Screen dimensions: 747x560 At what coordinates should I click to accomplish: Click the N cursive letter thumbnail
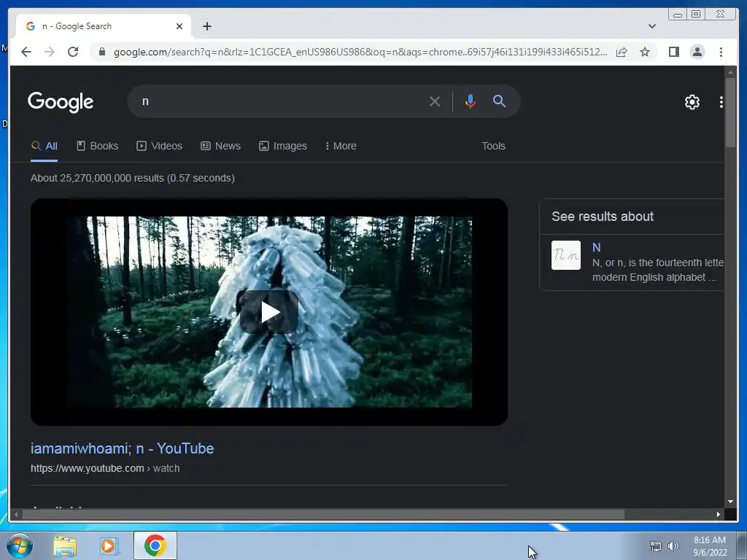(566, 255)
